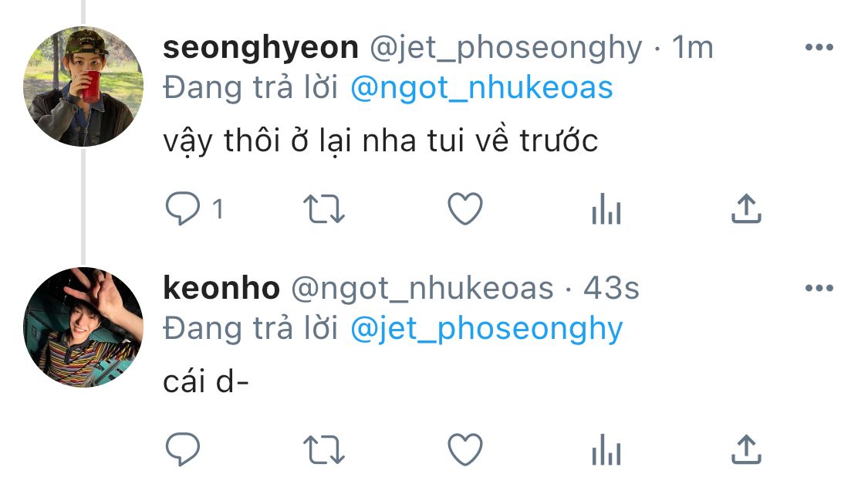Like keonho's tweet with the heart
This screenshot has height=481, width=868.
pos(465,449)
